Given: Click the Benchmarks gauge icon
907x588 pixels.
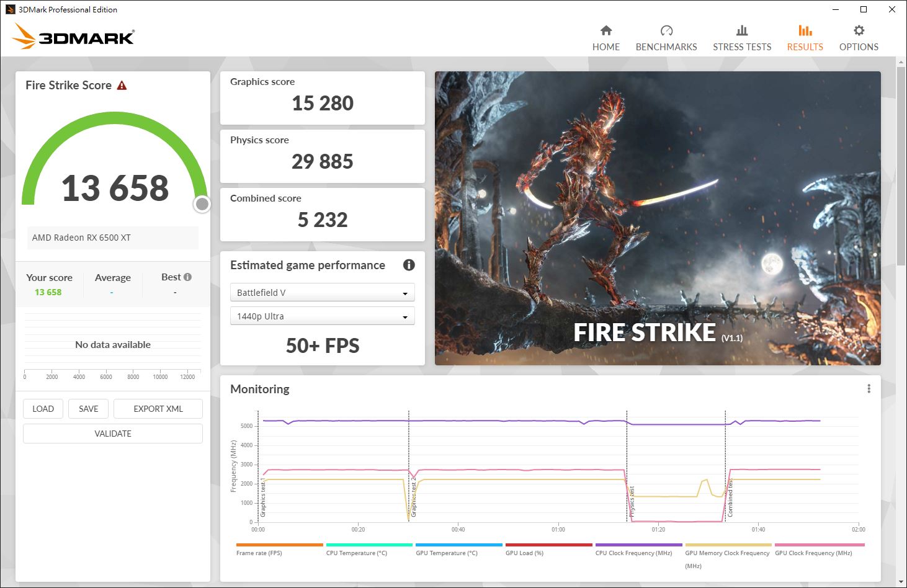Looking at the screenshot, I should (x=666, y=30).
